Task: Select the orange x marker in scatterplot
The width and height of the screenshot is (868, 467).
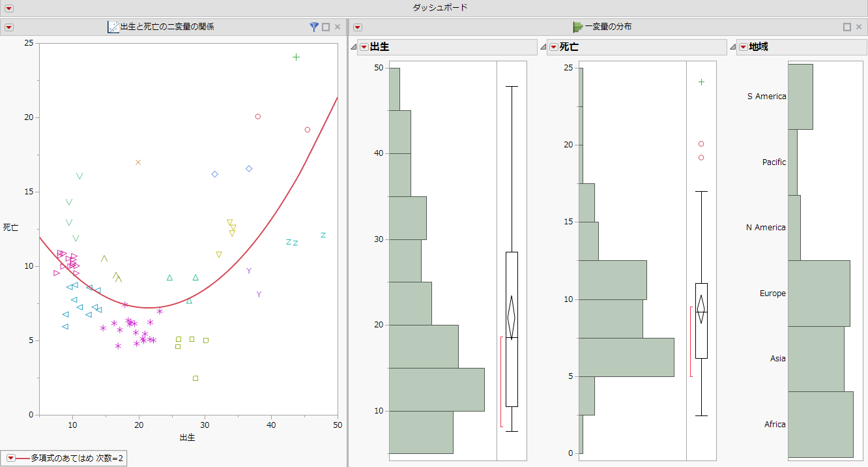Action: 138,162
